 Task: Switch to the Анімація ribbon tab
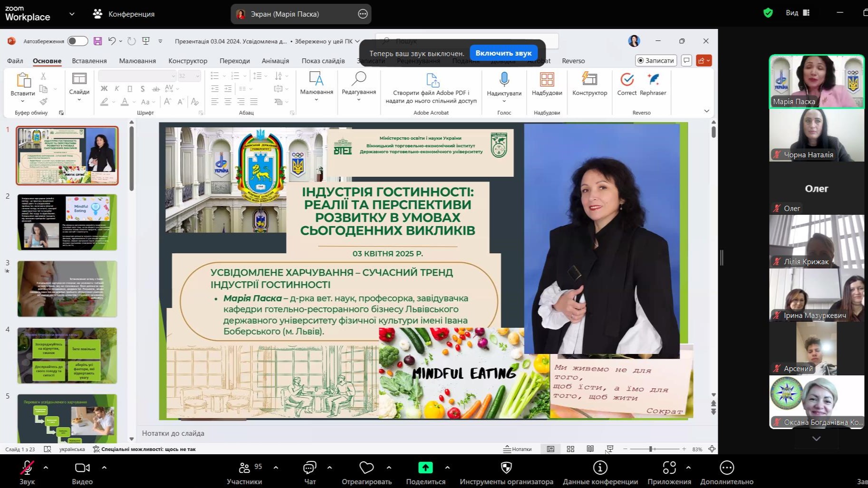[275, 61]
